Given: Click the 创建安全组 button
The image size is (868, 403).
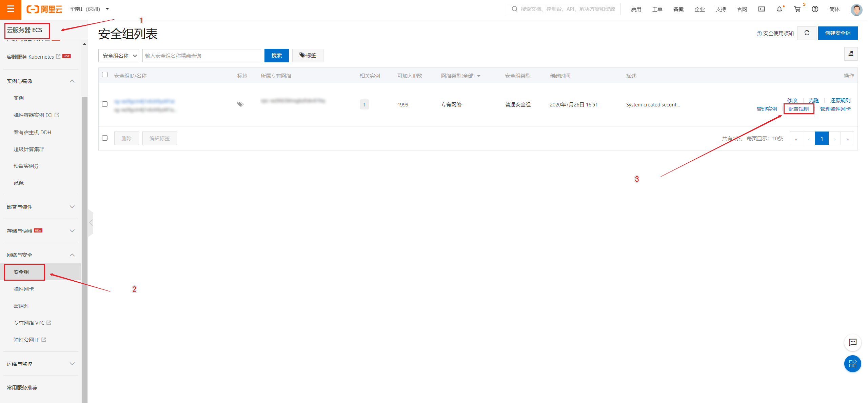Looking at the screenshot, I should 838,33.
